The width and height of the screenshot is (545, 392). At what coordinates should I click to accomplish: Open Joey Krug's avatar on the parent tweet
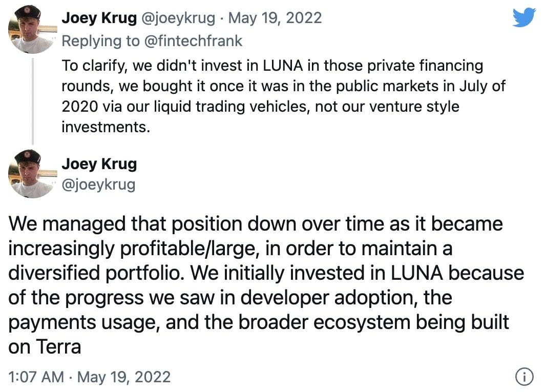pyautogui.click(x=32, y=29)
